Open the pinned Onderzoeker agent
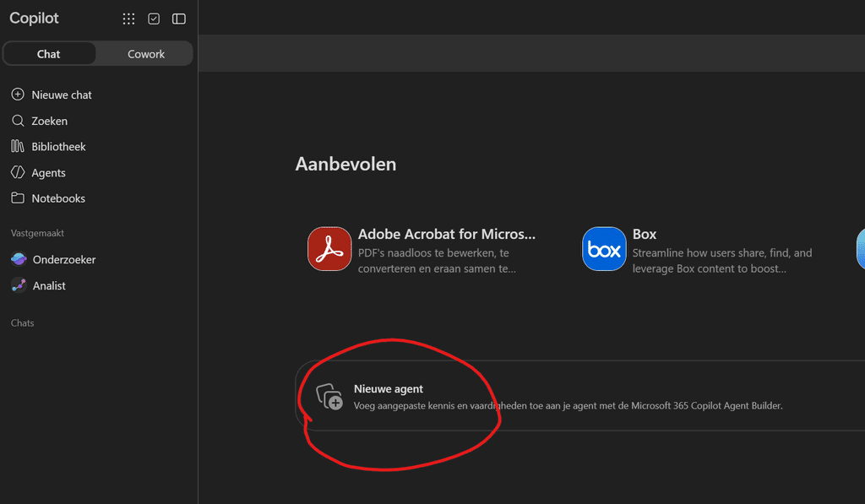This screenshot has height=504, width=865. 64,260
